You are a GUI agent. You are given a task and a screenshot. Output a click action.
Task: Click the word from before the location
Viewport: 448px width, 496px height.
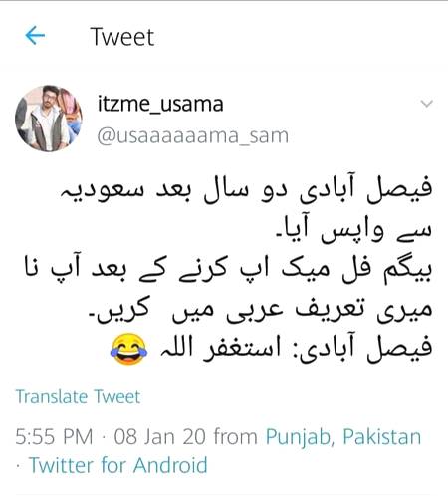pyautogui.click(x=235, y=436)
